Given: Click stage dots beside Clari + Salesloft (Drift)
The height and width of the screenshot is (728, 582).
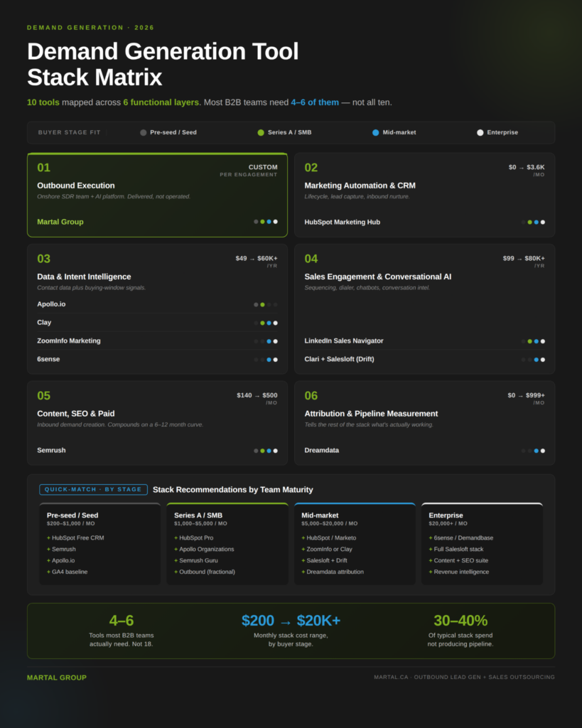Looking at the screenshot, I should pyautogui.click(x=533, y=360).
